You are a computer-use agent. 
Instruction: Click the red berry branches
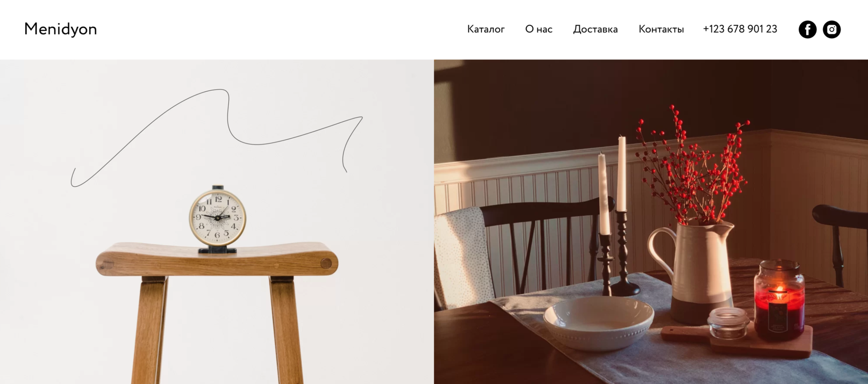point(692,165)
